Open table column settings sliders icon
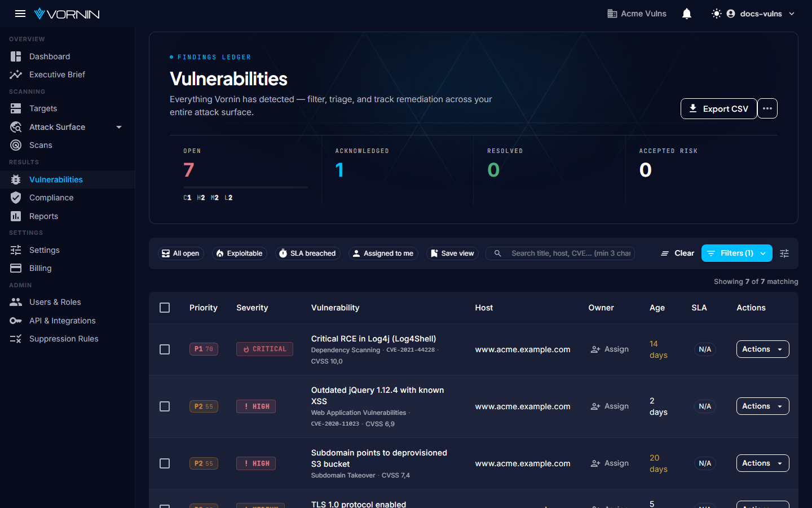This screenshot has height=508, width=812. pyautogui.click(x=784, y=253)
